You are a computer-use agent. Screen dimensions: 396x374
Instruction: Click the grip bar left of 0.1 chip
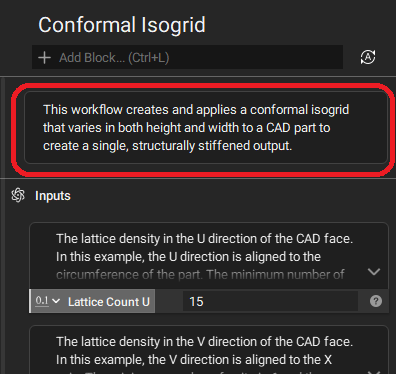[30, 301]
